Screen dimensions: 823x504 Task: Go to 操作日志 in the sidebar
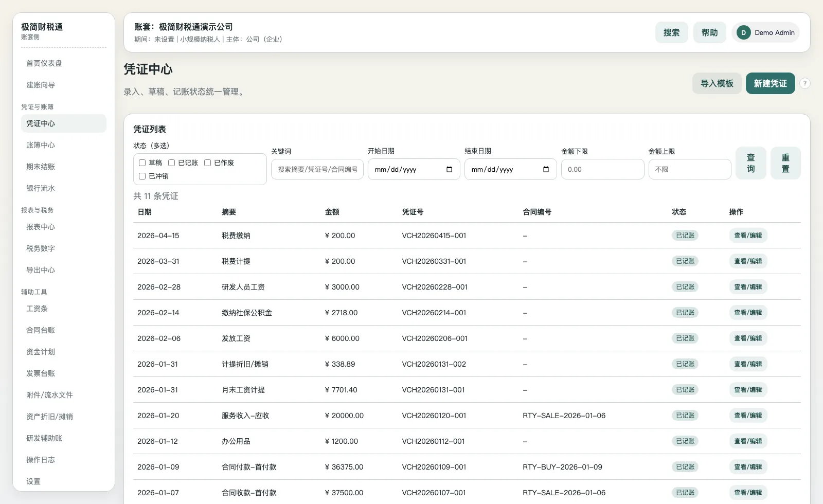click(x=41, y=460)
